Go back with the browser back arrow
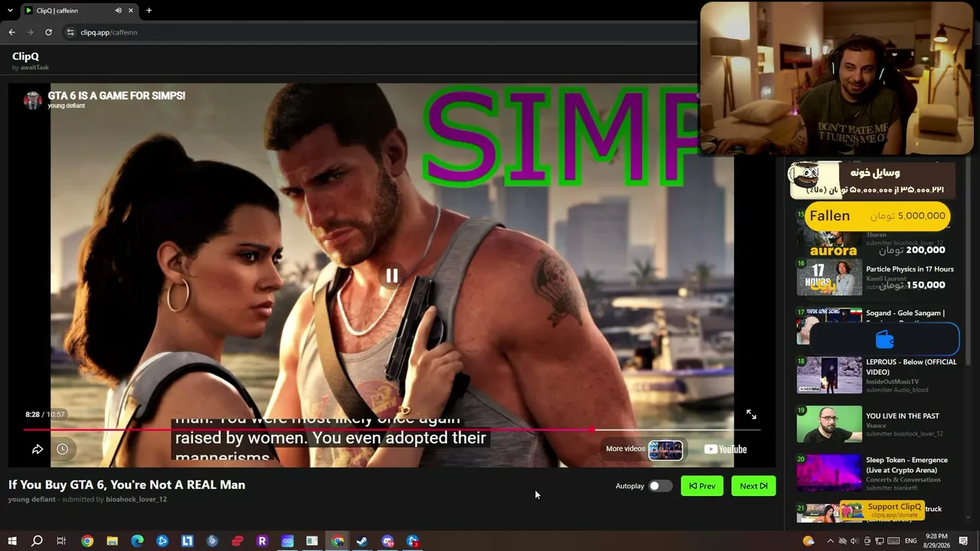The image size is (980, 551). click(x=11, y=32)
